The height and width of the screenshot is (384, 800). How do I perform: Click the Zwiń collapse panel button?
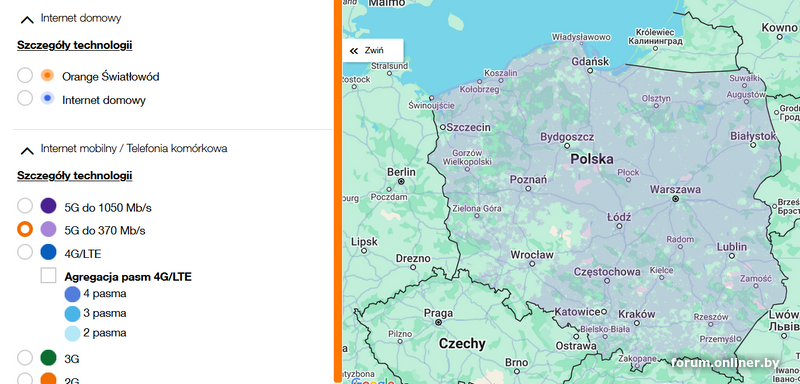pos(373,50)
